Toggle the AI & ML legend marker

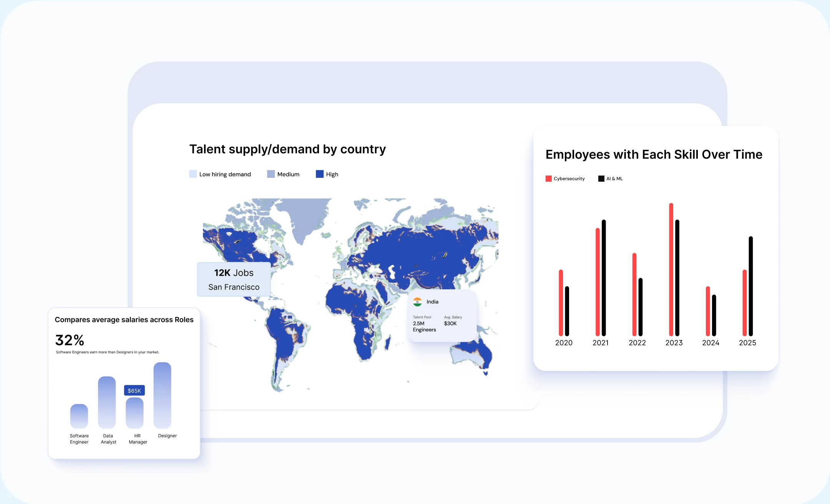[x=601, y=179]
